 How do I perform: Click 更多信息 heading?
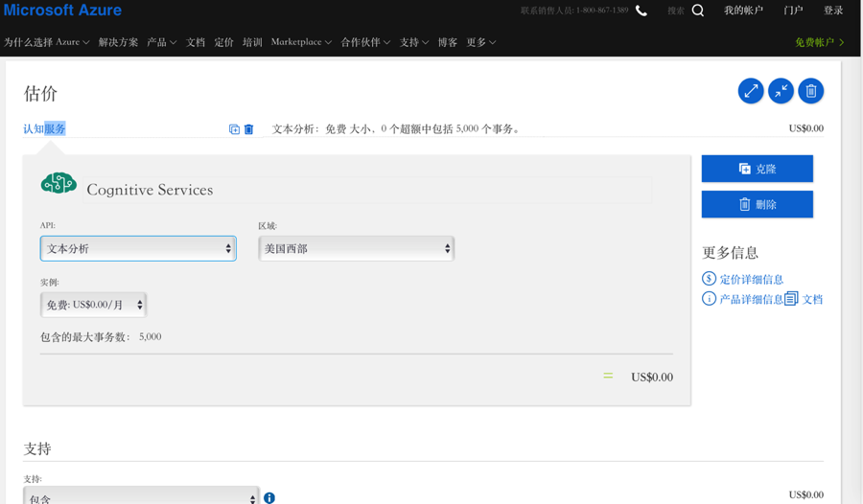pyautogui.click(x=730, y=253)
